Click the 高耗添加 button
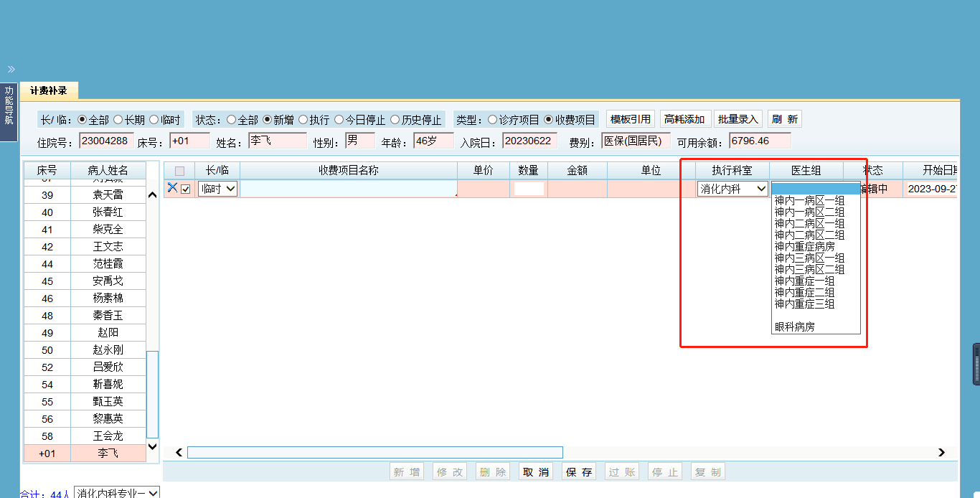This screenshot has width=980, height=498. [684, 119]
